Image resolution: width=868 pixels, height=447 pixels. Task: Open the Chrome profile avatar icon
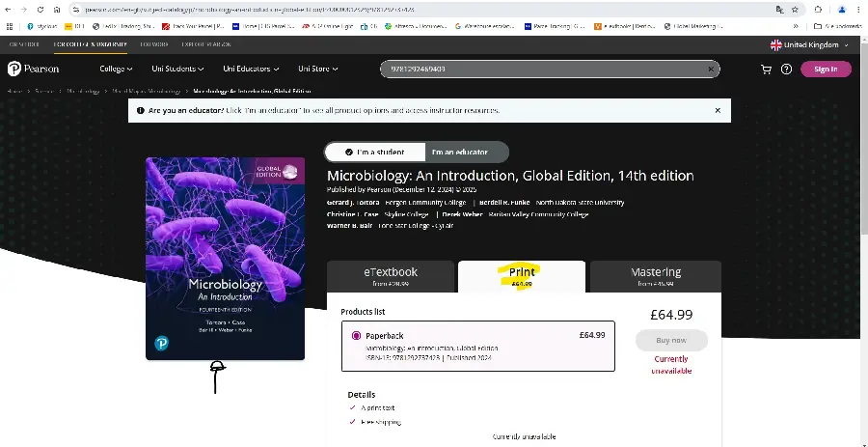(842, 10)
